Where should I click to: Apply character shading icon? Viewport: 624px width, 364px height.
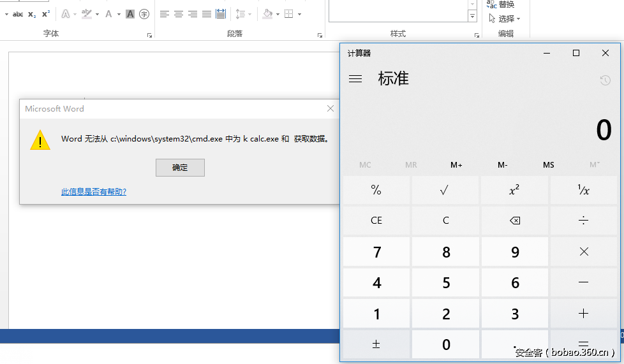[x=130, y=14]
